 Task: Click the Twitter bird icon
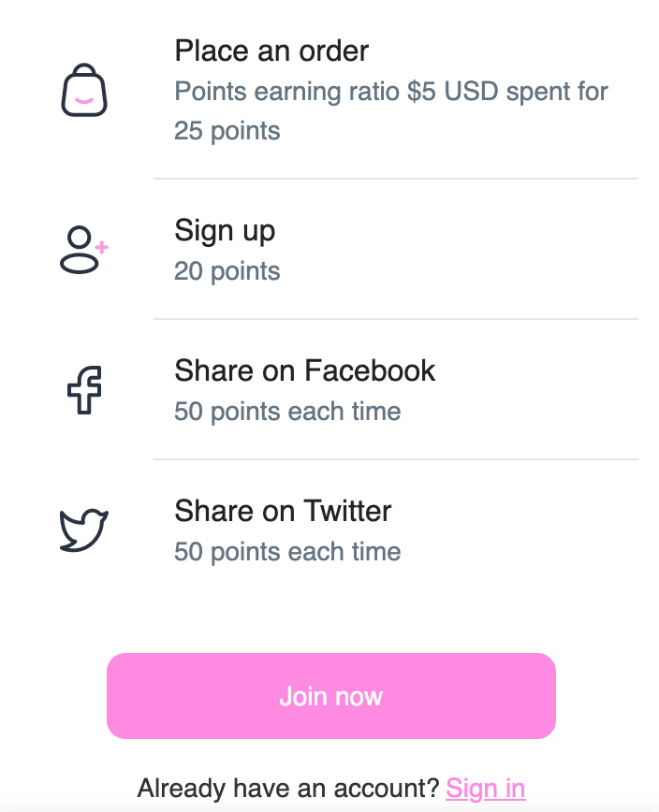[x=84, y=530]
